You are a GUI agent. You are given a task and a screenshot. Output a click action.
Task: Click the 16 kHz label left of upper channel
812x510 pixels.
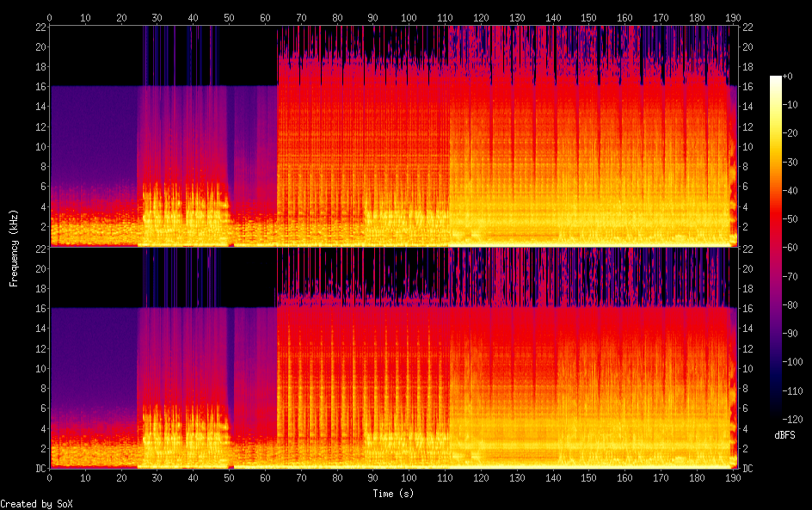tap(39, 87)
